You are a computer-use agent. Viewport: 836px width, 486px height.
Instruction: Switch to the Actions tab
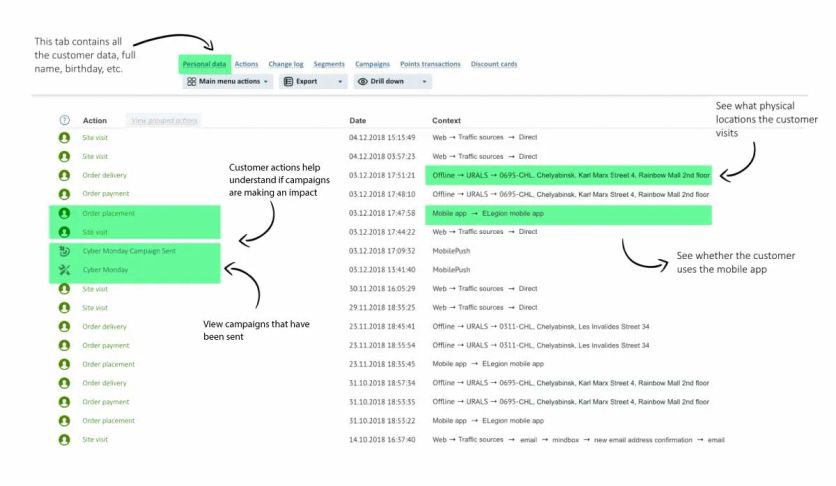pyautogui.click(x=246, y=64)
